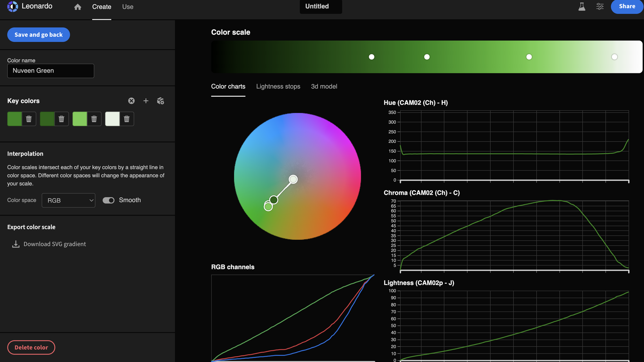Open the settings sliders icon
The width and height of the screenshot is (644, 362).
[x=600, y=6]
